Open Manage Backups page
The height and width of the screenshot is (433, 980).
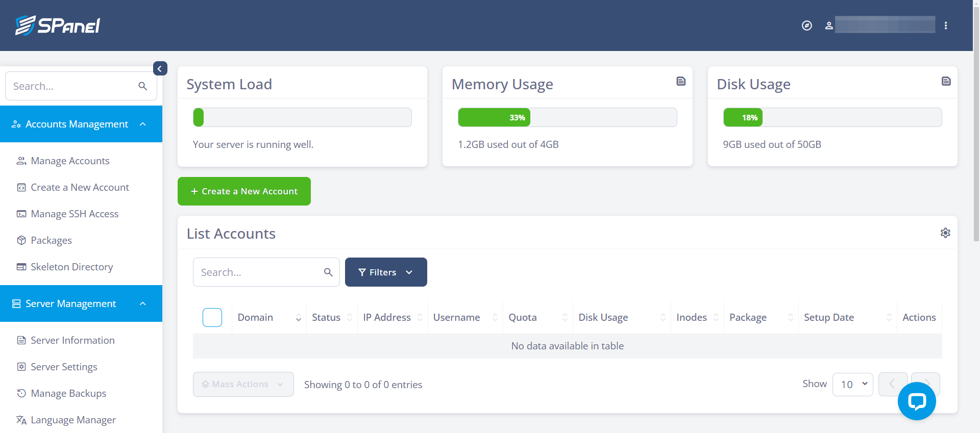coord(68,393)
